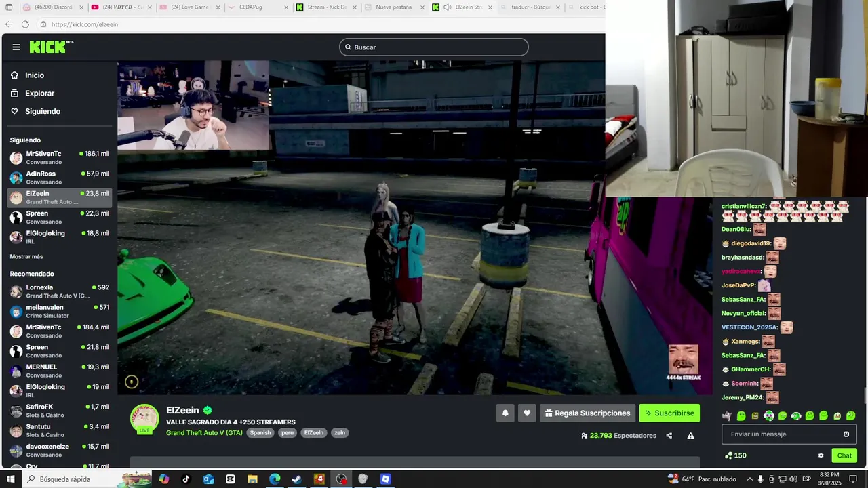Select the zein tag
The width and height of the screenshot is (868, 488).
tap(340, 432)
